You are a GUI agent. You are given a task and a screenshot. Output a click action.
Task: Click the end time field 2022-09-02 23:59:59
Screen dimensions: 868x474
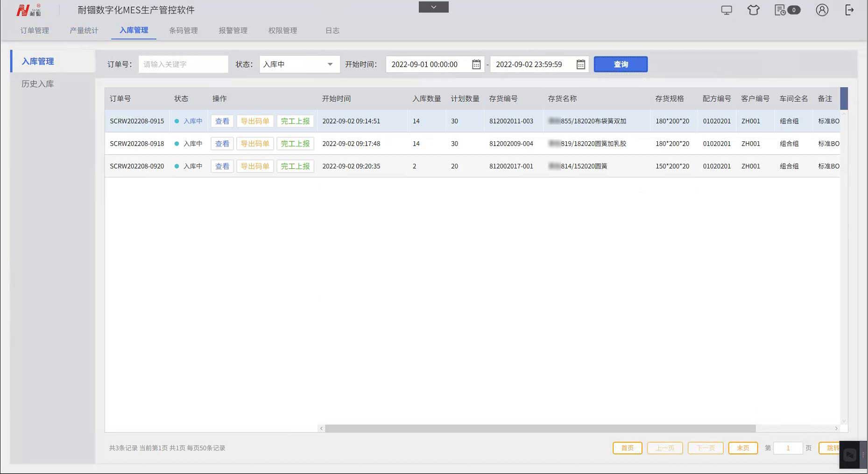tap(539, 64)
